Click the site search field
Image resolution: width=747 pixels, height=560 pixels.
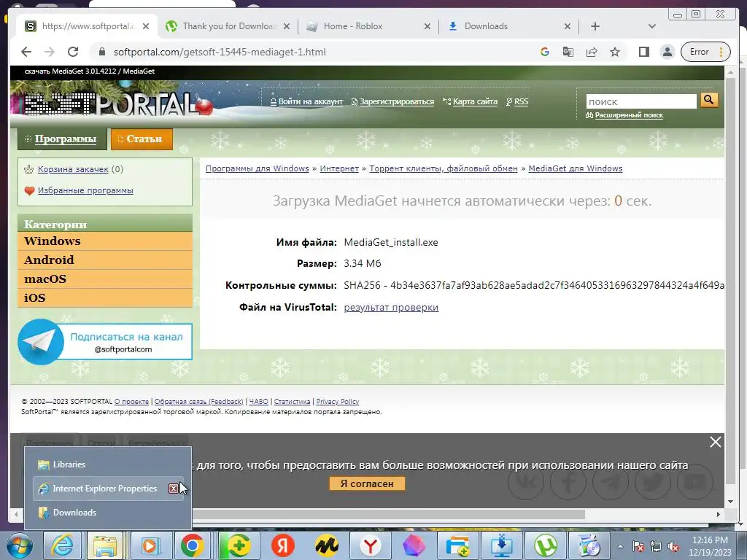click(x=640, y=101)
